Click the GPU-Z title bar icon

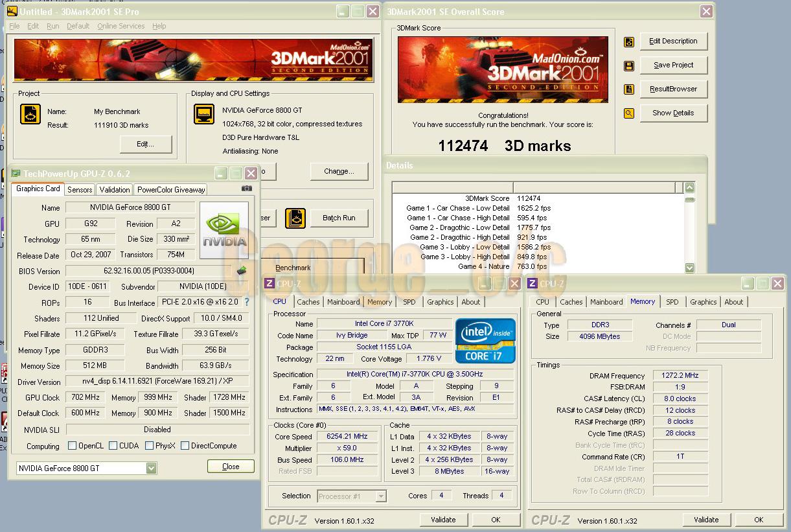tap(16, 174)
